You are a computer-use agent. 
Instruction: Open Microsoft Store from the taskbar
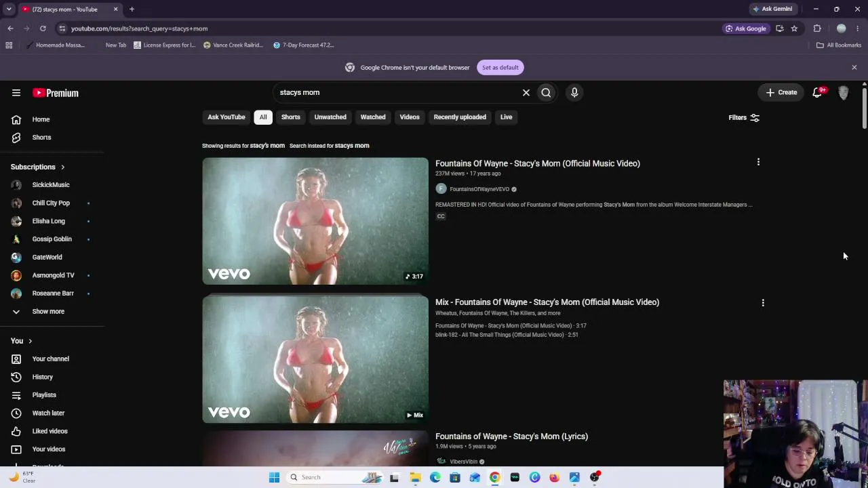coord(454,477)
